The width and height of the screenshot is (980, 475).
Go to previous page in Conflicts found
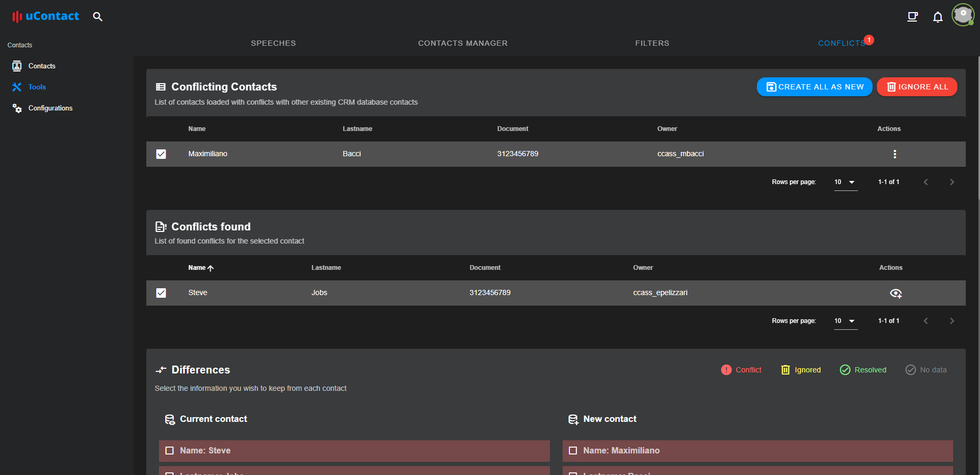(926, 321)
